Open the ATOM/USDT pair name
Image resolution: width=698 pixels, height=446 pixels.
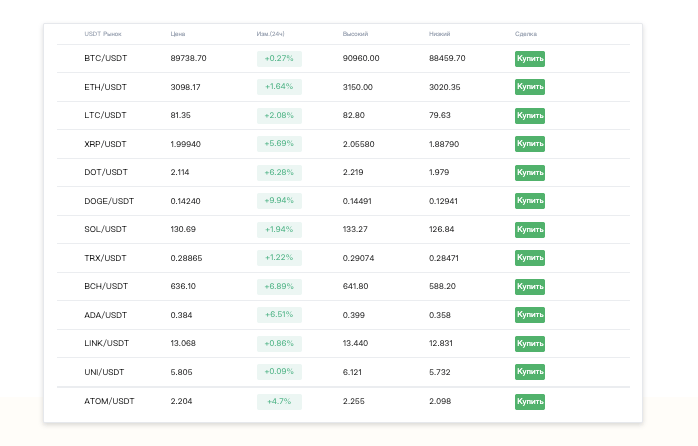109,402
